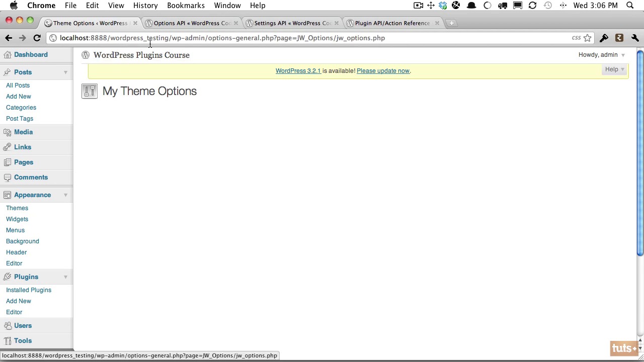Image resolution: width=644 pixels, height=362 pixels.
Task: Open All Posts submenu link
Action: tap(18, 85)
